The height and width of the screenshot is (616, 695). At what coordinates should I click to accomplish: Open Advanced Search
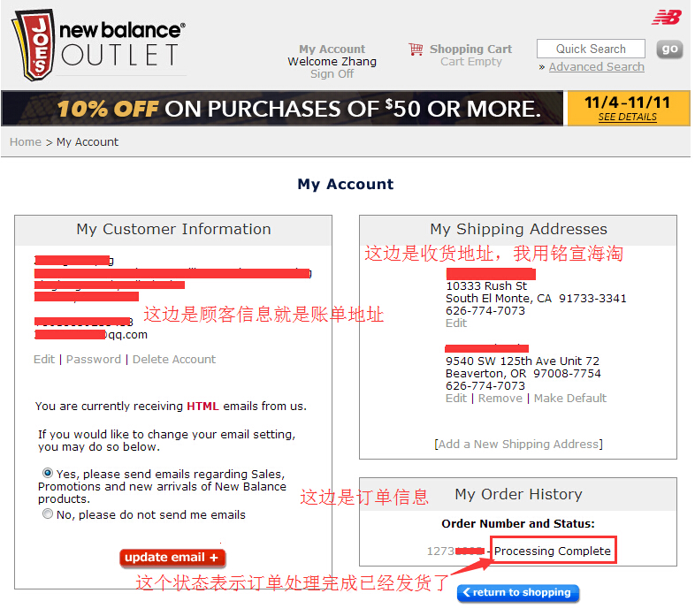click(x=596, y=67)
